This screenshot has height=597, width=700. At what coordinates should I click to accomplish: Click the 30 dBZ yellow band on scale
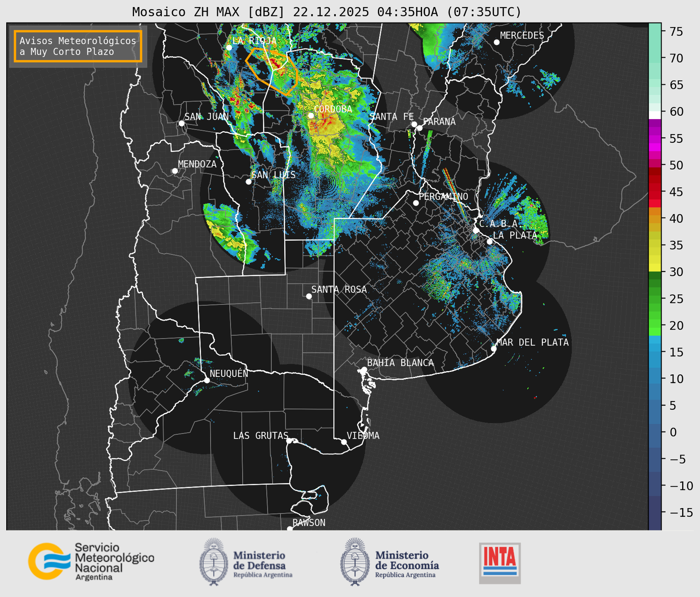tap(655, 268)
